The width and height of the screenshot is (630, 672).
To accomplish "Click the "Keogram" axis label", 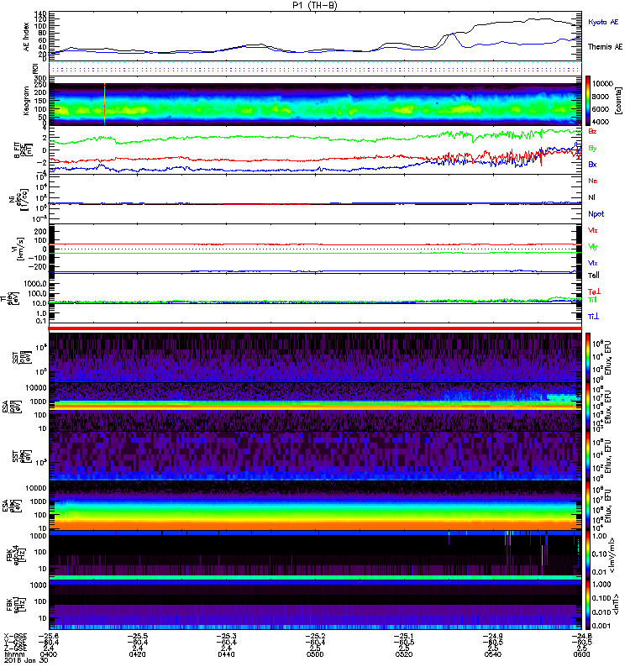I will tap(27, 100).
